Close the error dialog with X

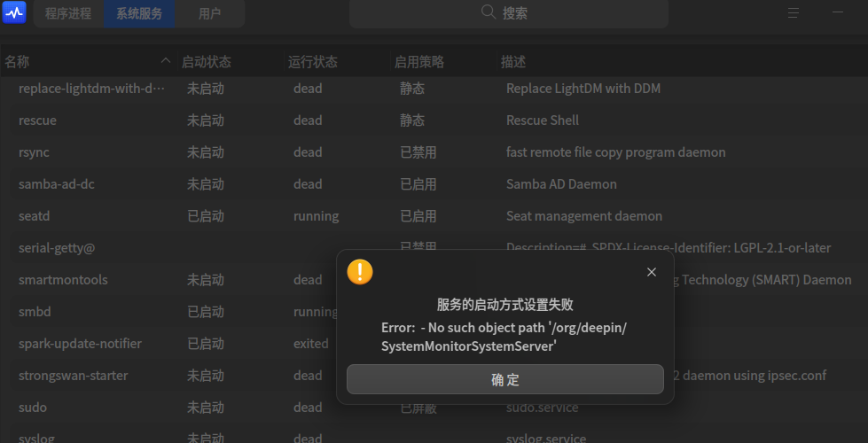coord(652,272)
